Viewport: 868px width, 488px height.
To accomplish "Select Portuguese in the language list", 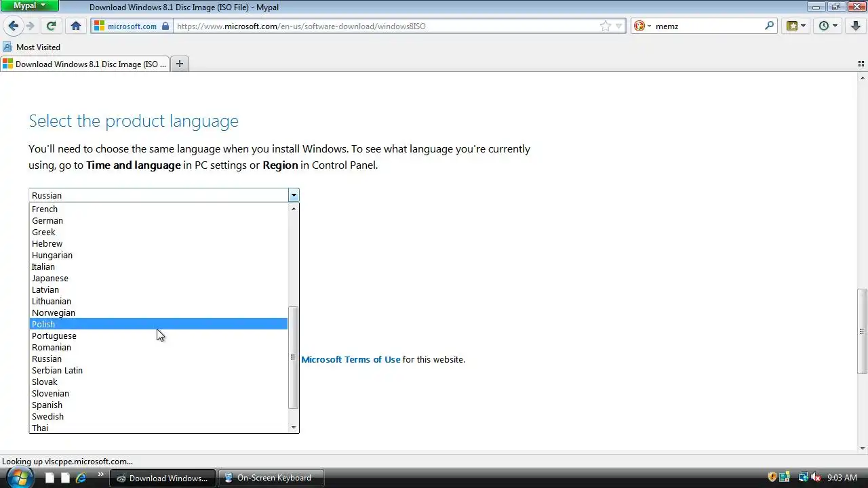I will [x=159, y=335].
